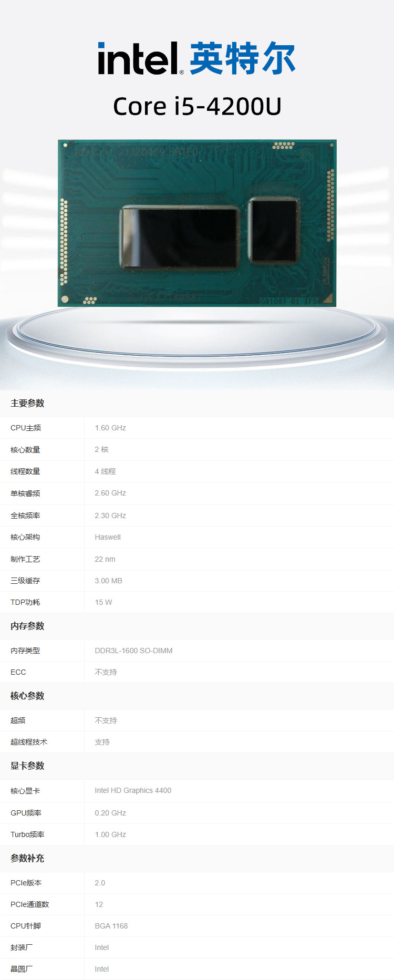Select the value 1.60 GHz
394x980 pixels.
(110, 428)
